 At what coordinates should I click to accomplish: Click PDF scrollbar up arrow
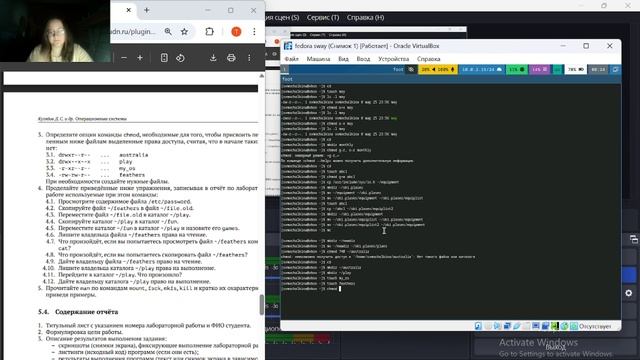(x=262, y=76)
